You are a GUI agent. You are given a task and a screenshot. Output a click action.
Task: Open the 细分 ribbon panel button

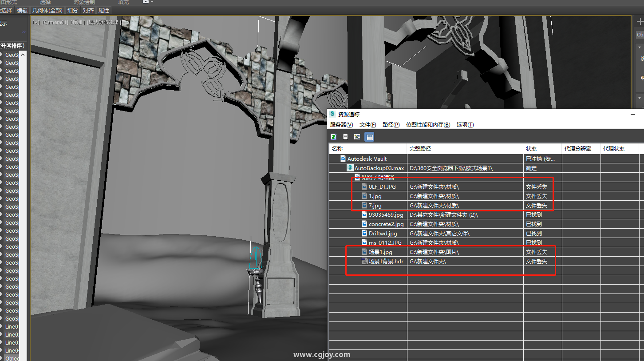72,10
